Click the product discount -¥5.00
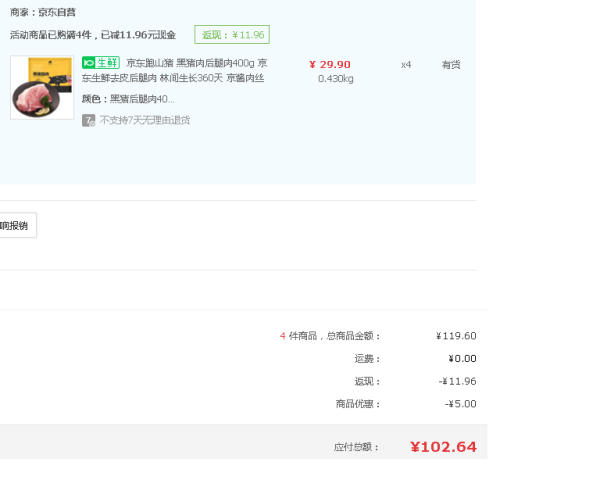The image size is (600, 480). tap(460, 404)
